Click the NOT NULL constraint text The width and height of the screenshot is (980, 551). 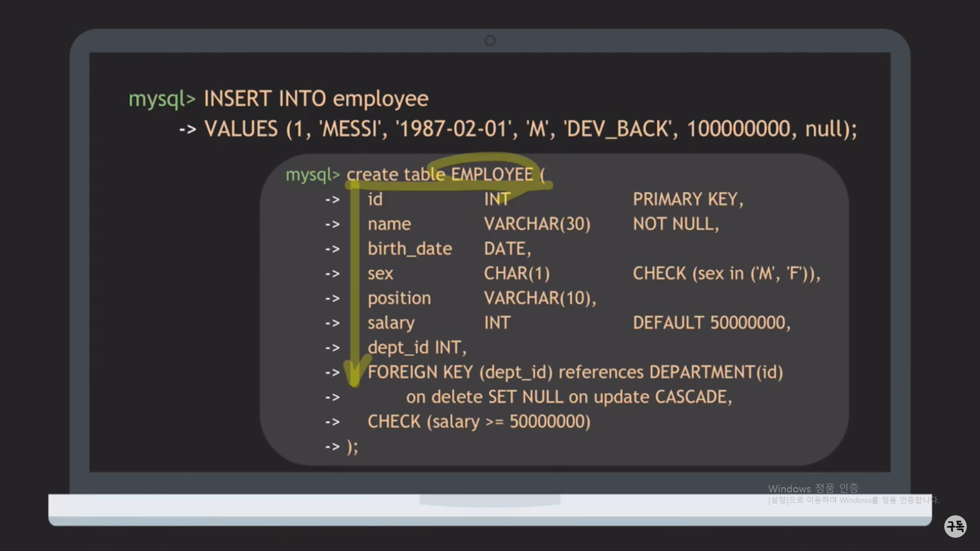[x=675, y=224]
